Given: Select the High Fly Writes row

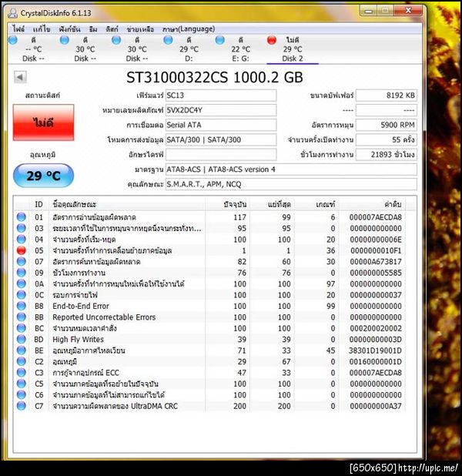Looking at the screenshot, I should tap(209, 339).
